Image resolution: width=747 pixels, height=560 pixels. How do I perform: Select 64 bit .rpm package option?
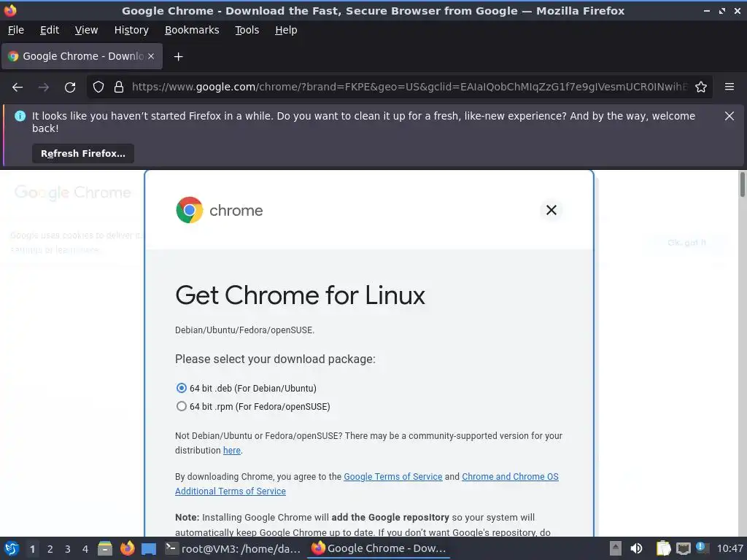point(181,406)
